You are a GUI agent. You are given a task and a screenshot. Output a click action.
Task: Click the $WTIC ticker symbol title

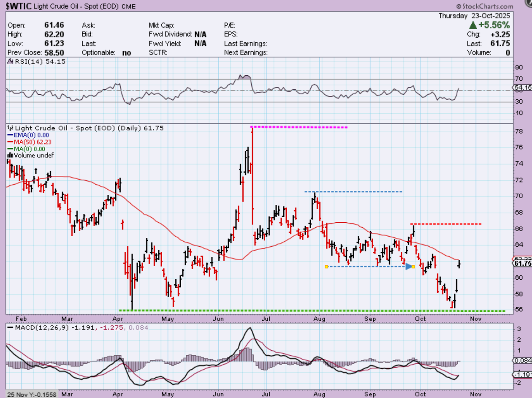(18, 6)
